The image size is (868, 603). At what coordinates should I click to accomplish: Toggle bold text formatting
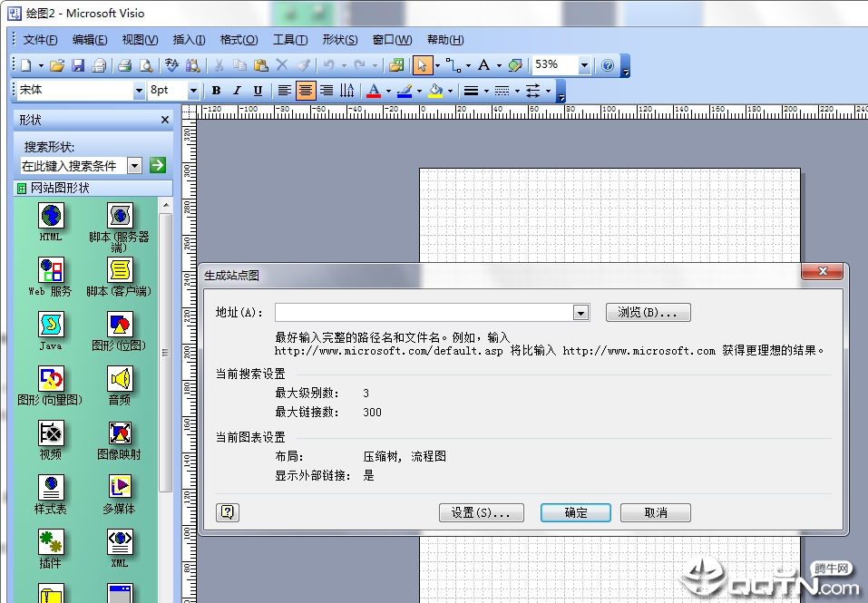(x=216, y=90)
